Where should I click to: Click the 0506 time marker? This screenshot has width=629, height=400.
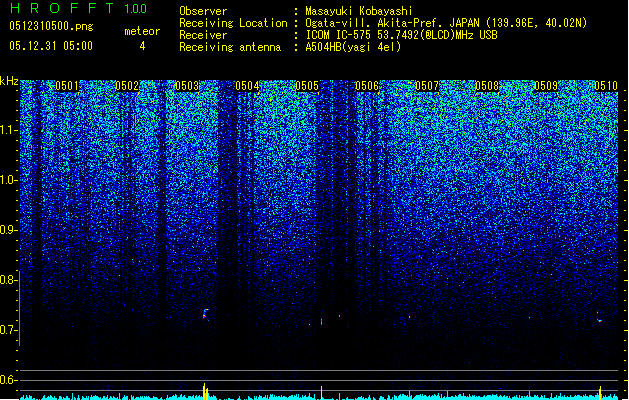click(x=367, y=86)
